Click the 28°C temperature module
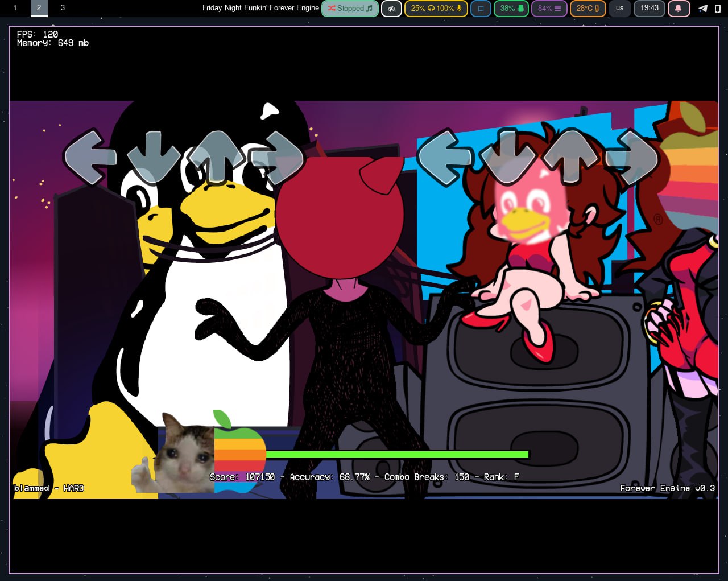Image resolution: width=728 pixels, height=581 pixels. (x=588, y=9)
